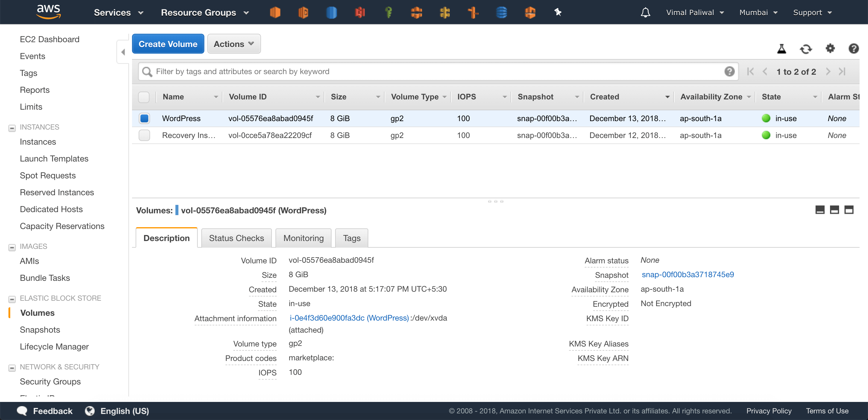Click the Create Volume button
This screenshot has width=868, height=420.
168,44
